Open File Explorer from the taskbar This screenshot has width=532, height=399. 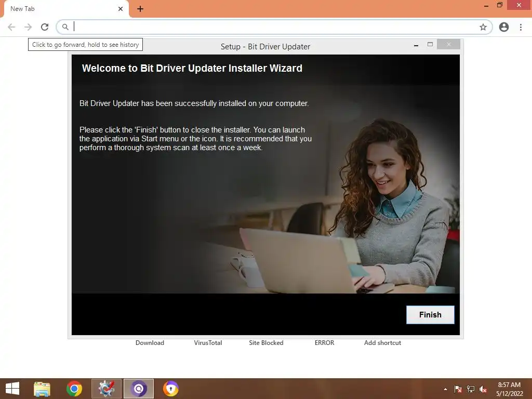42,389
